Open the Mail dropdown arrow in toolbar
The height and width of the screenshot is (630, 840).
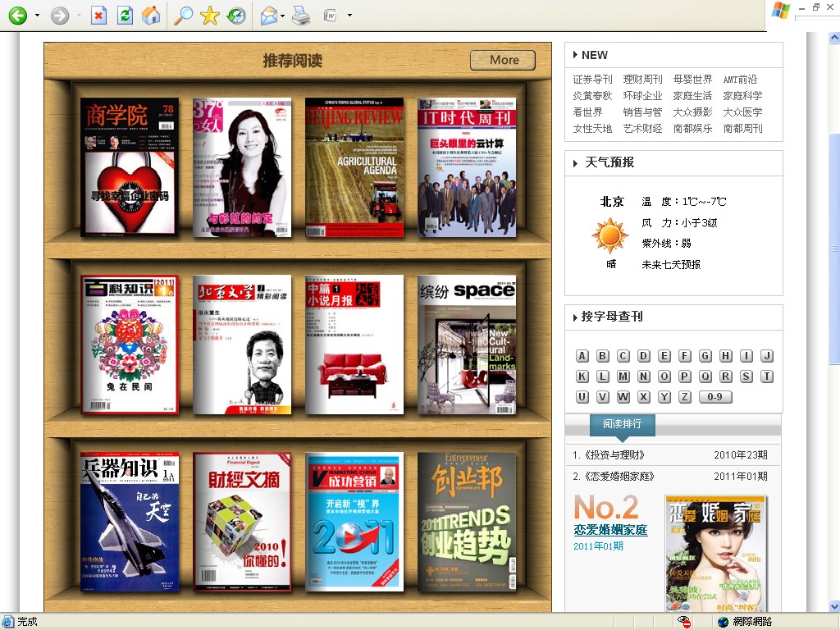283,16
